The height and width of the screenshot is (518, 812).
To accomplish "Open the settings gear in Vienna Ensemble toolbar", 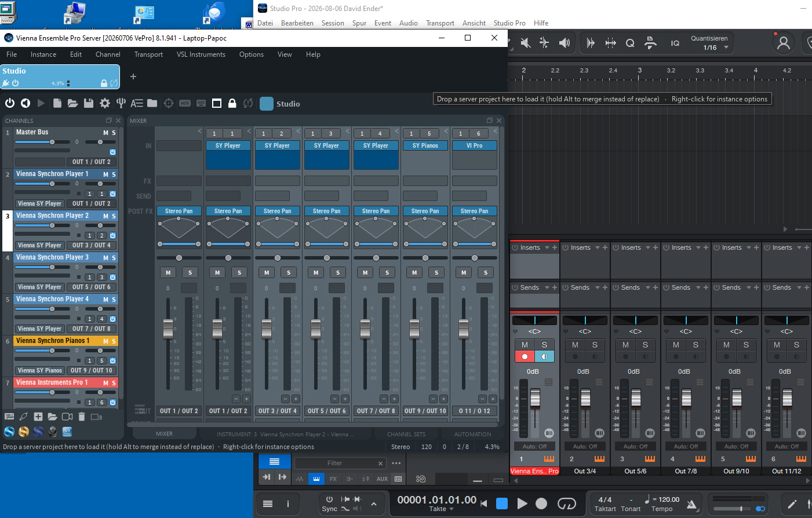I will [x=105, y=103].
